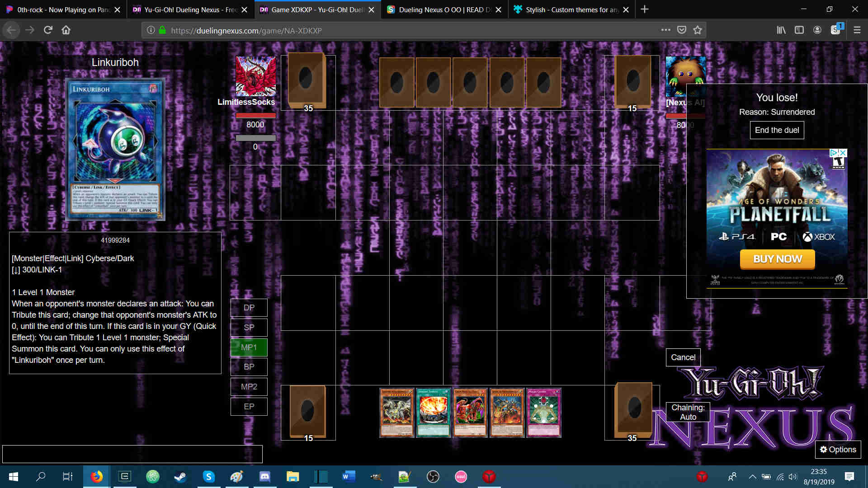Open osu! from the taskbar
This screenshot has width=868, height=488.
[x=461, y=477]
